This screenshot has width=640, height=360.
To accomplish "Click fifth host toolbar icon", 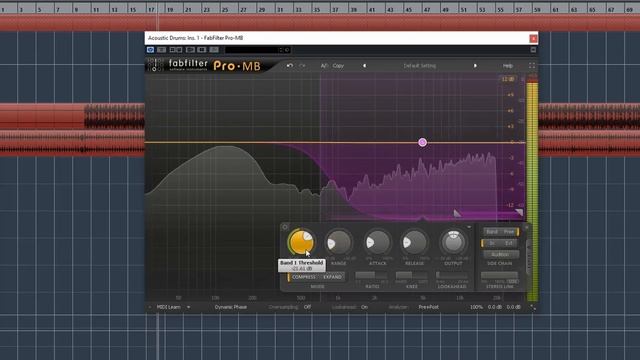I will point(202,50).
